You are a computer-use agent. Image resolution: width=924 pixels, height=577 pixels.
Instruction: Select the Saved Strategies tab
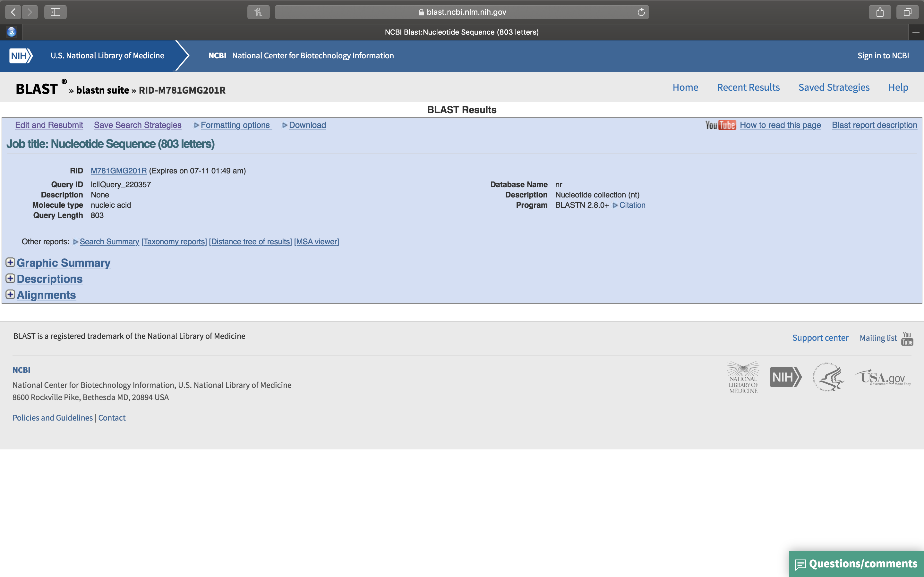[x=834, y=87]
